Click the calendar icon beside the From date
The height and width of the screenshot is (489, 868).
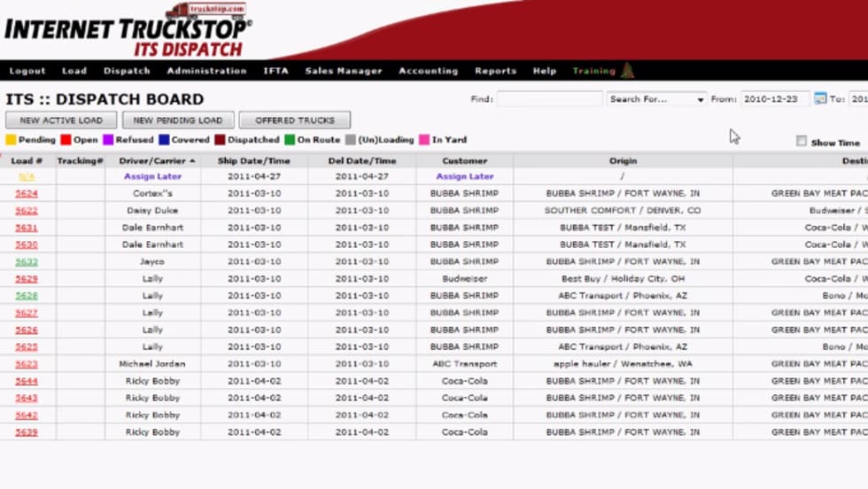[x=819, y=98]
